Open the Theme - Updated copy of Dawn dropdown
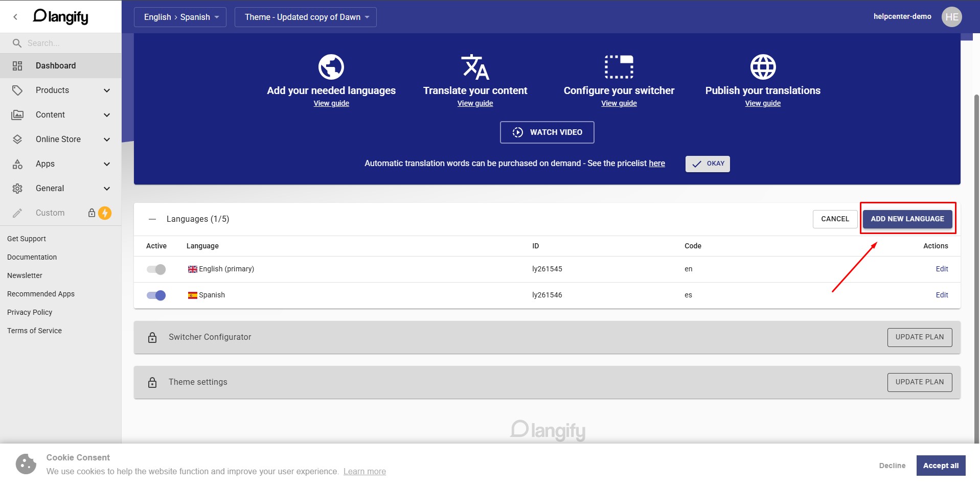 (x=305, y=16)
